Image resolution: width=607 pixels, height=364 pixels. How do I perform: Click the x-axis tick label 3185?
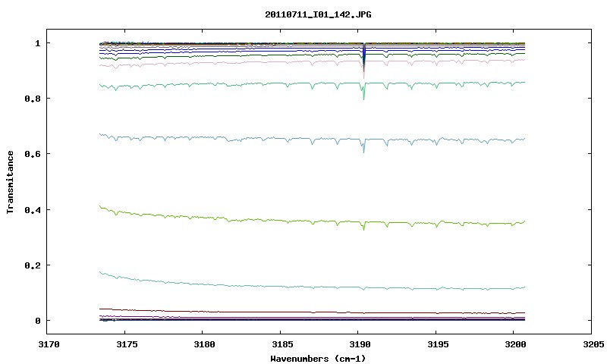[281, 344]
